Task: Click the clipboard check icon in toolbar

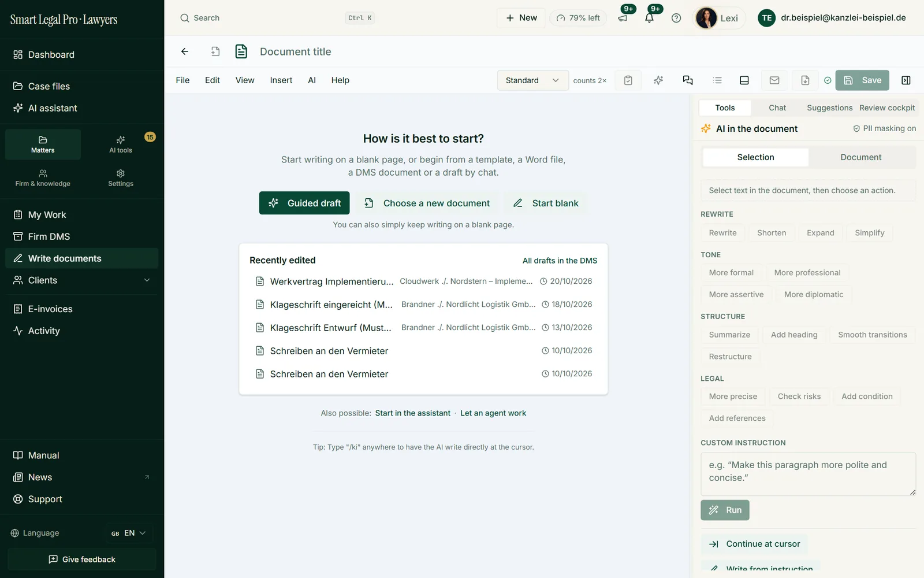Action: [x=628, y=80]
